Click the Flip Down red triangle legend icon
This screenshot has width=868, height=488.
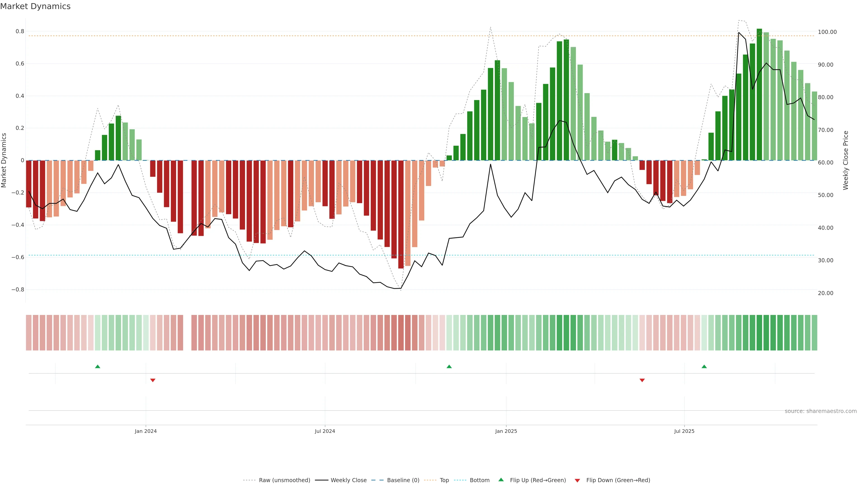click(577, 480)
